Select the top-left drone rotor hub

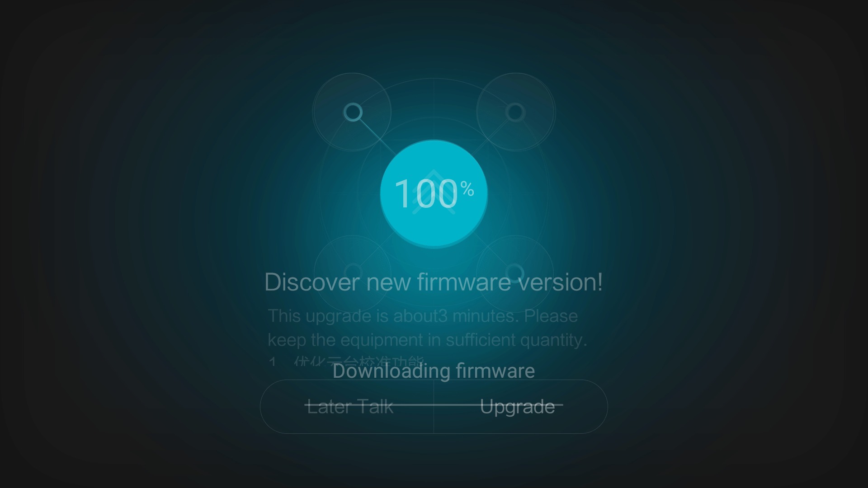(353, 112)
